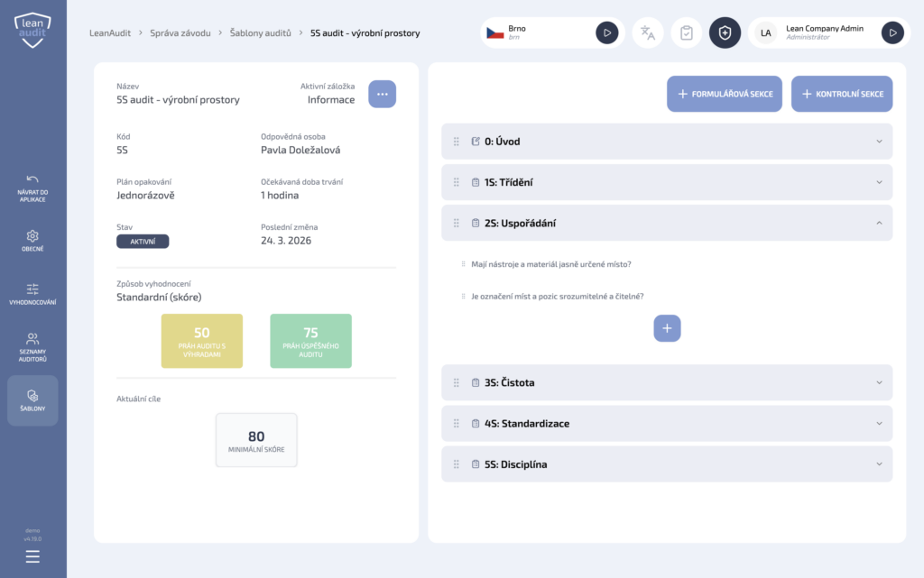Open Obecné in the sidebar
The image size is (924, 578).
32,241
